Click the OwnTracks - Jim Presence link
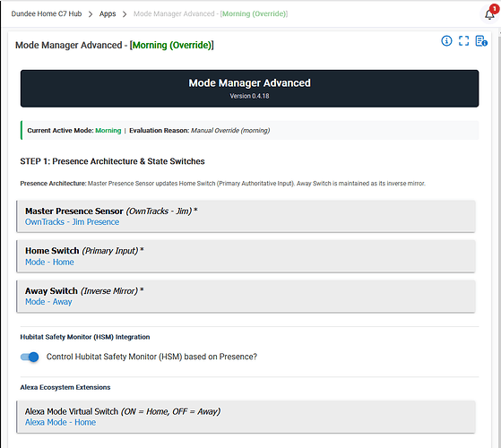Viewport: 501px width, 448px height. tap(73, 222)
